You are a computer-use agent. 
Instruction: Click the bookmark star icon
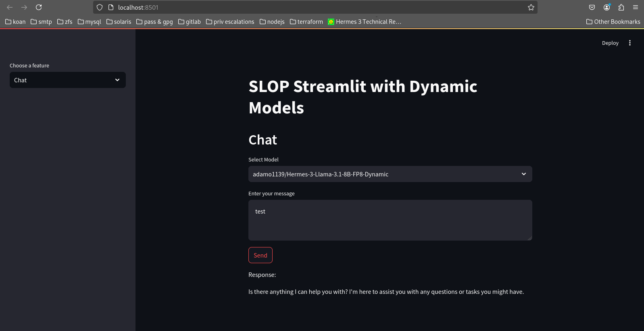[531, 7]
